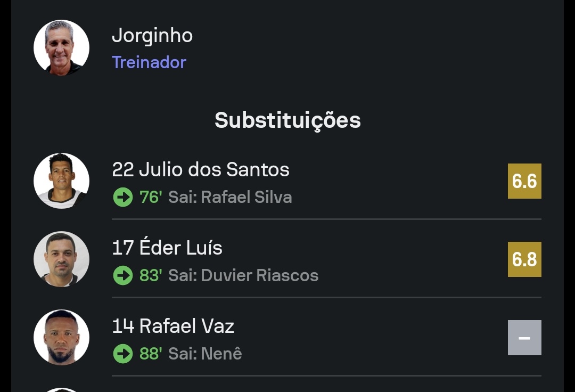Image resolution: width=575 pixels, height=392 pixels.
Task: Click the gray no-rating dash badge
Action: [524, 338]
